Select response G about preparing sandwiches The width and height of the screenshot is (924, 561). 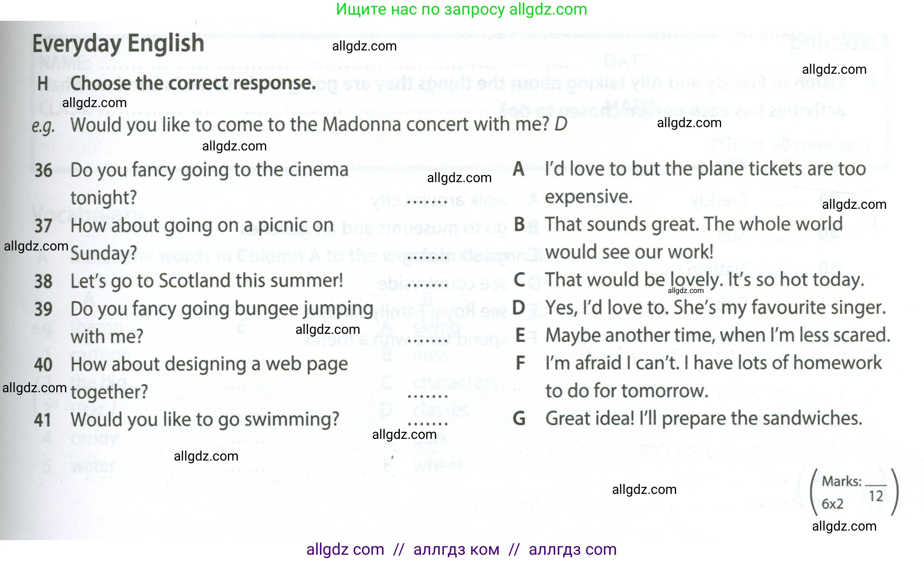[x=703, y=418]
